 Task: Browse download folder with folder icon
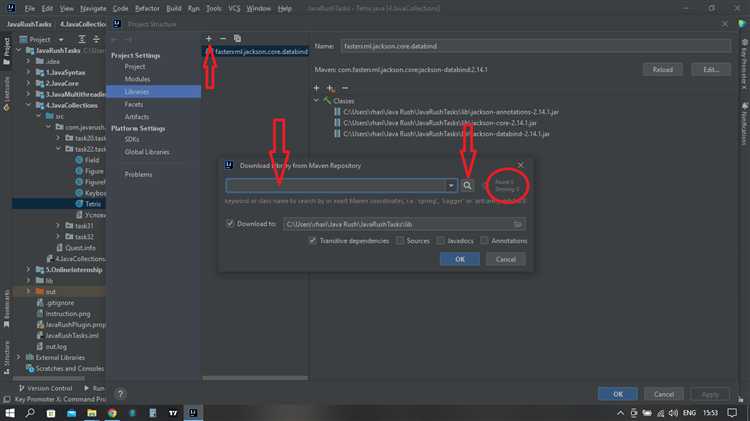click(x=518, y=224)
